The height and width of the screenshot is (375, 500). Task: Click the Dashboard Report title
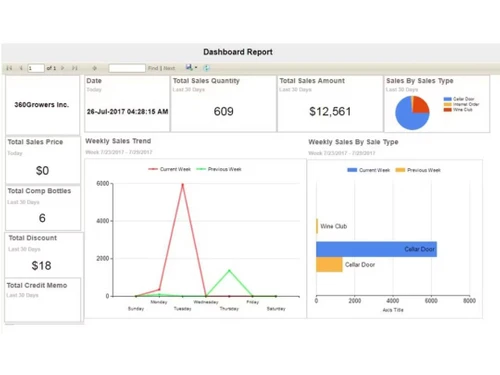tap(238, 52)
